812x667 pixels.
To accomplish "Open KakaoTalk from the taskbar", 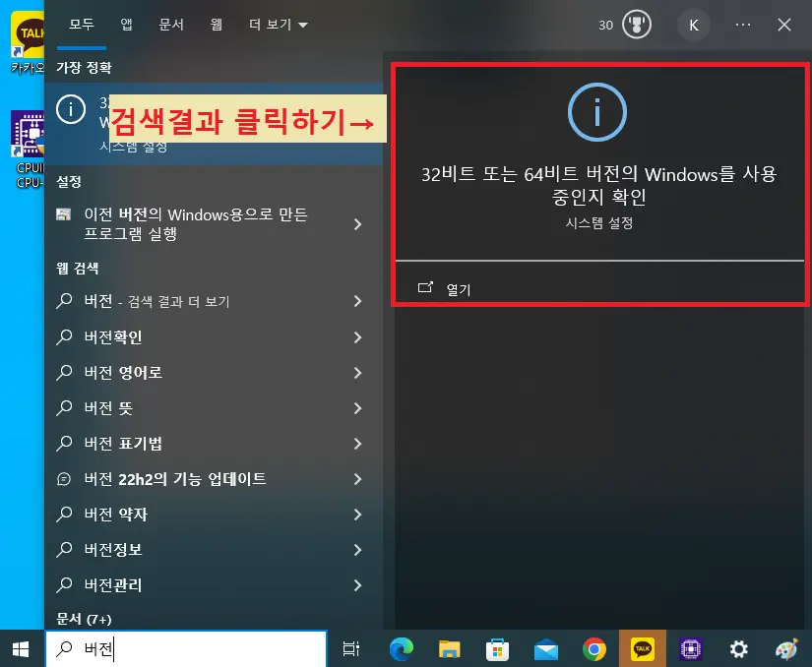I will [x=644, y=649].
